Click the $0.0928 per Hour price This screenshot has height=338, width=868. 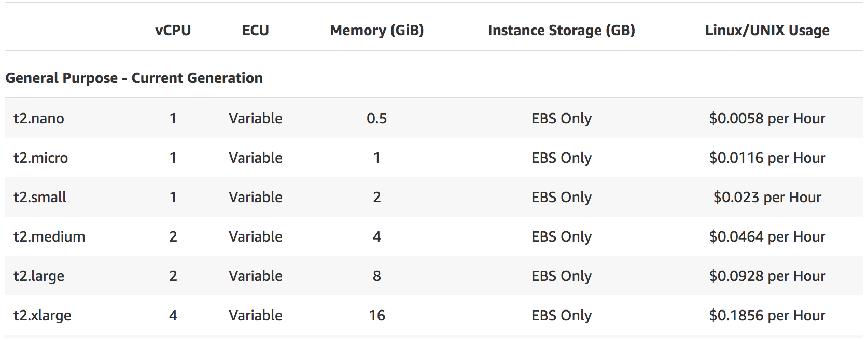[767, 276]
